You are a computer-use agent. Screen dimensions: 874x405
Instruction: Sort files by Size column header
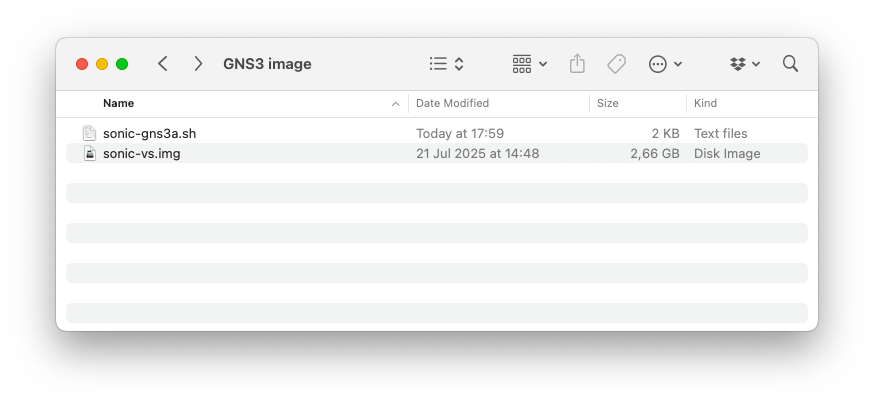coord(608,103)
